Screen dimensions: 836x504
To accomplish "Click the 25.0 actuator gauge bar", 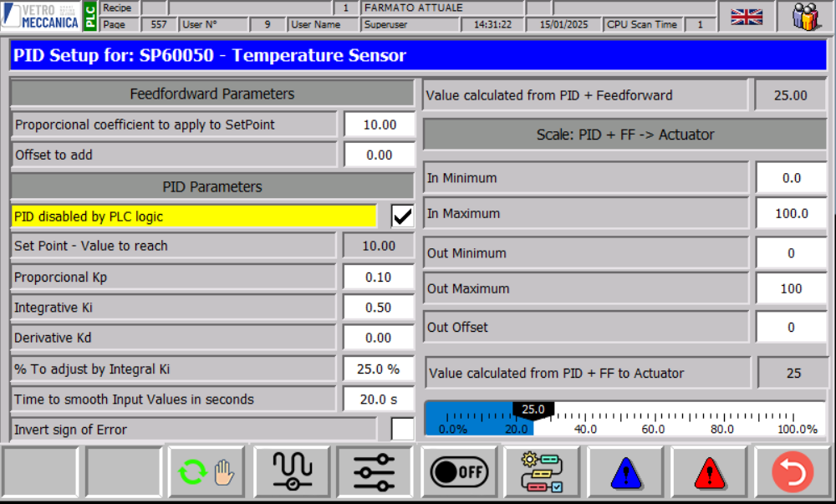I will click(625, 419).
